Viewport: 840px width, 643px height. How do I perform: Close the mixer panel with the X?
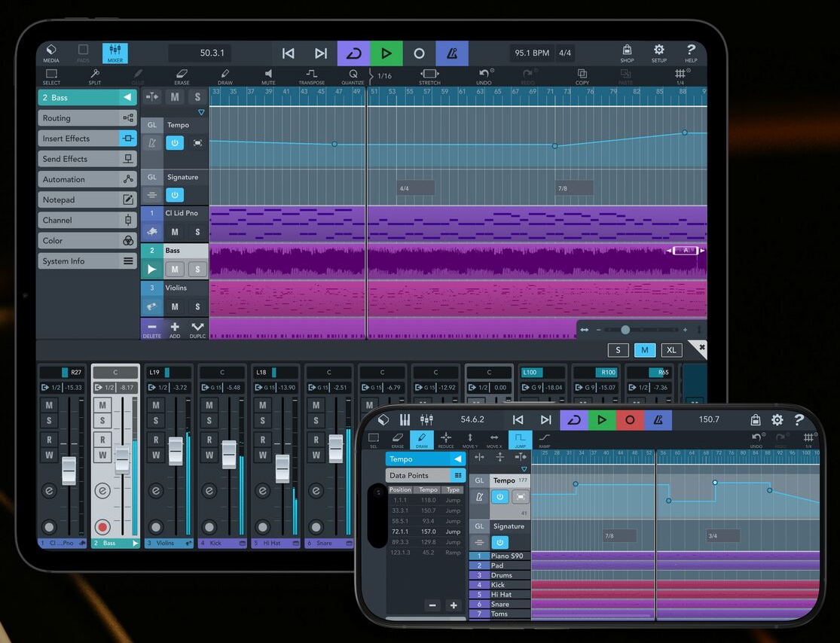coord(702,347)
